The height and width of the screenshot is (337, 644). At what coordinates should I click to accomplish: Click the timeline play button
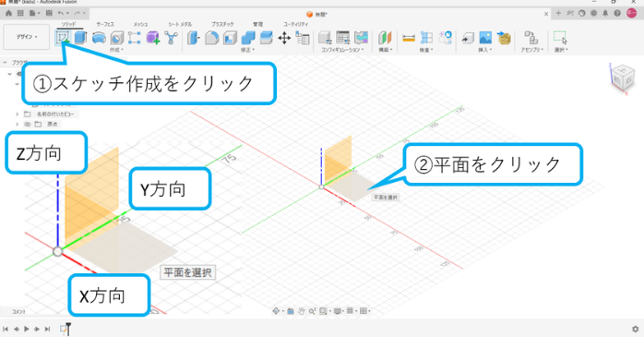click(27, 329)
